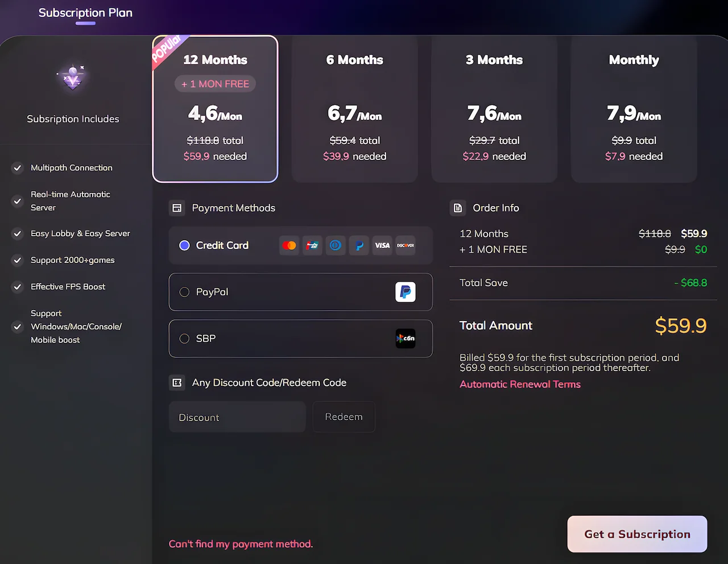The image size is (728, 564).
Task: Click Get a Subscription button
Action: point(637,534)
